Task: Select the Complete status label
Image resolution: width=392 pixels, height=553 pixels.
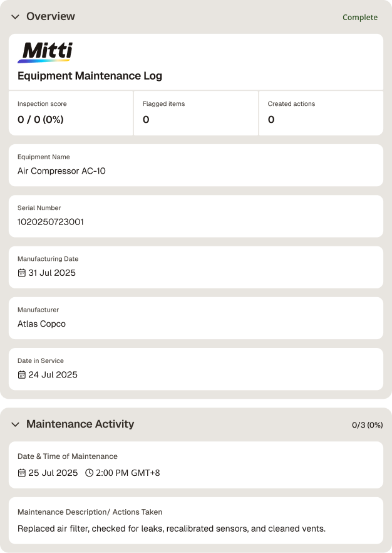Action: point(360,18)
